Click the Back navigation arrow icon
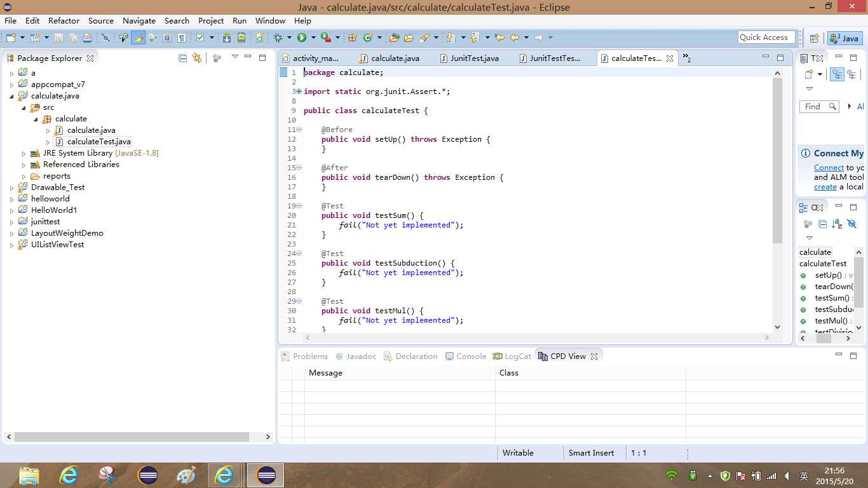 [515, 37]
